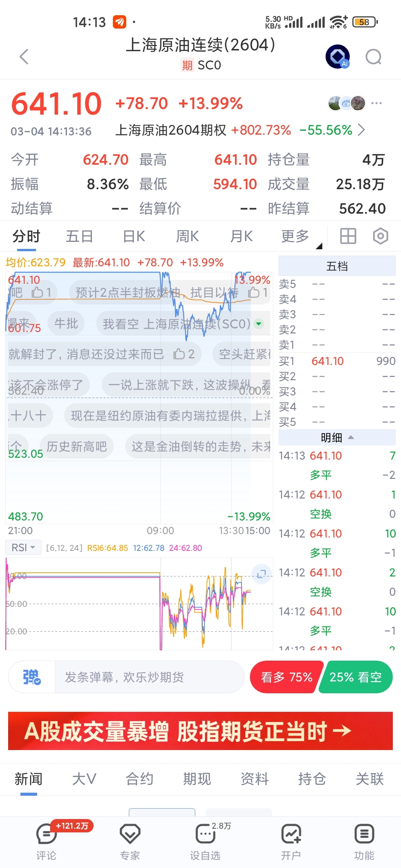The image size is (401, 868).
Task: Tap 设自选 add to watchlist icon
Action: (x=205, y=841)
